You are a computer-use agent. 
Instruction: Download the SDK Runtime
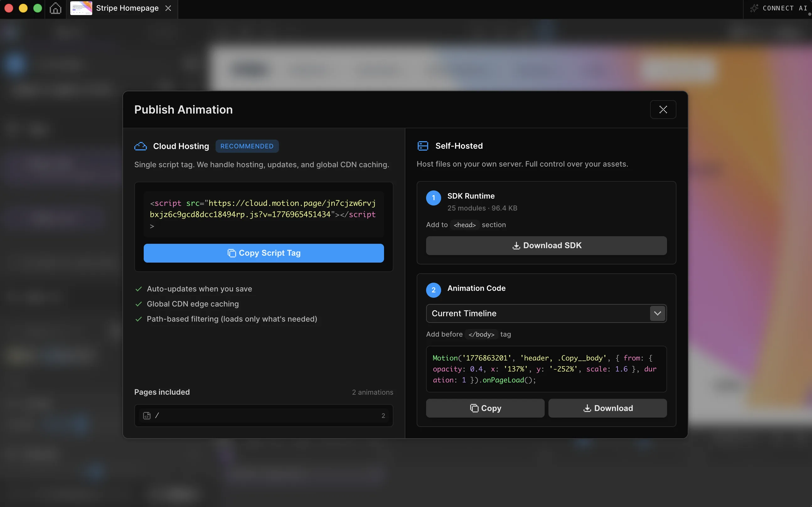click(x=546, y=245)
